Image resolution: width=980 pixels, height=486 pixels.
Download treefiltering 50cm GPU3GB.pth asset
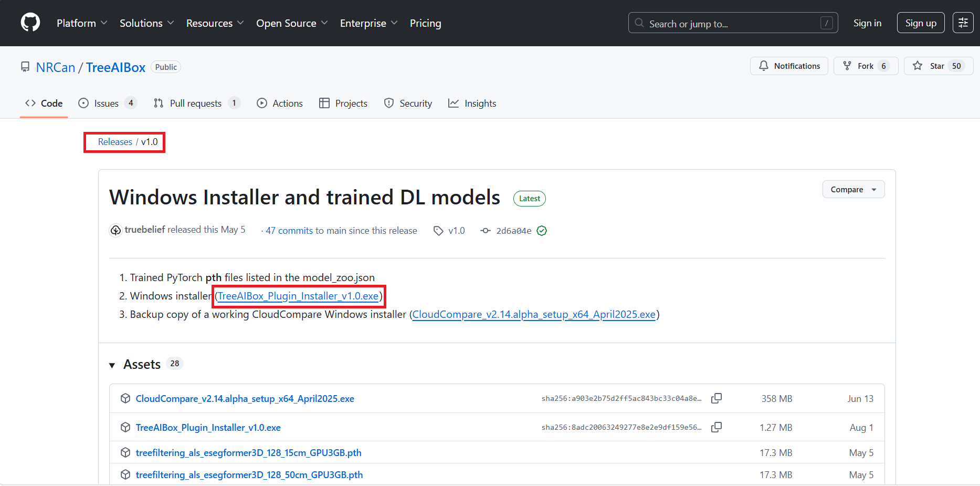click(x=249, y=474)
